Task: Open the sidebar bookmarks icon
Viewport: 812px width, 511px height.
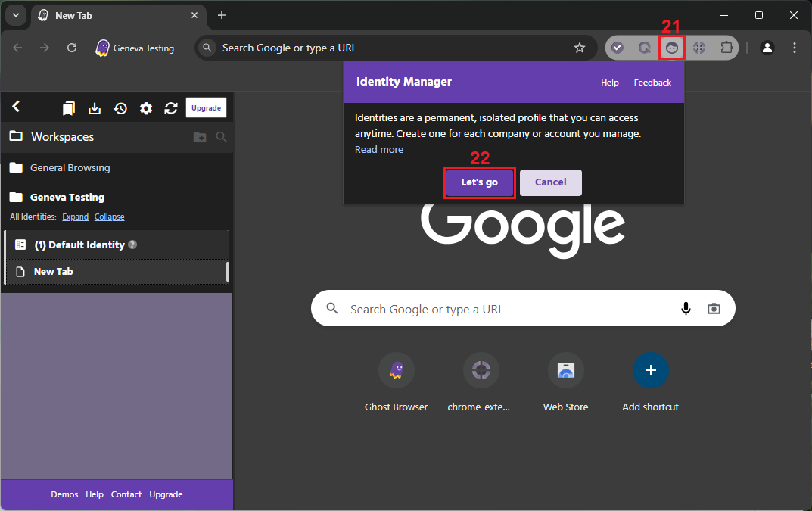Action: tap(68, 107)
